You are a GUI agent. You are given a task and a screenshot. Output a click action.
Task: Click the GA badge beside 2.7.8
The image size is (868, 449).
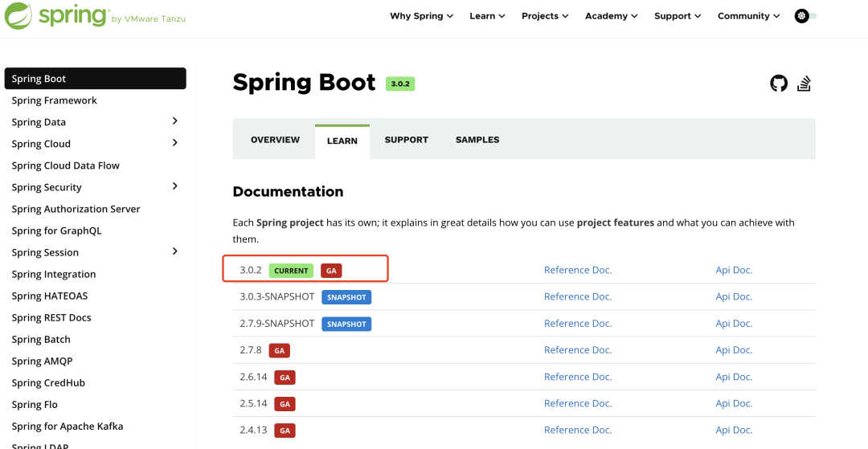click(280, 350)
